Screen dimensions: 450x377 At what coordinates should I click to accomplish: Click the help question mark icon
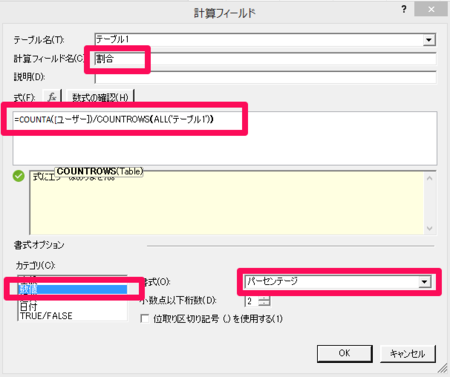tap(404, 9)
